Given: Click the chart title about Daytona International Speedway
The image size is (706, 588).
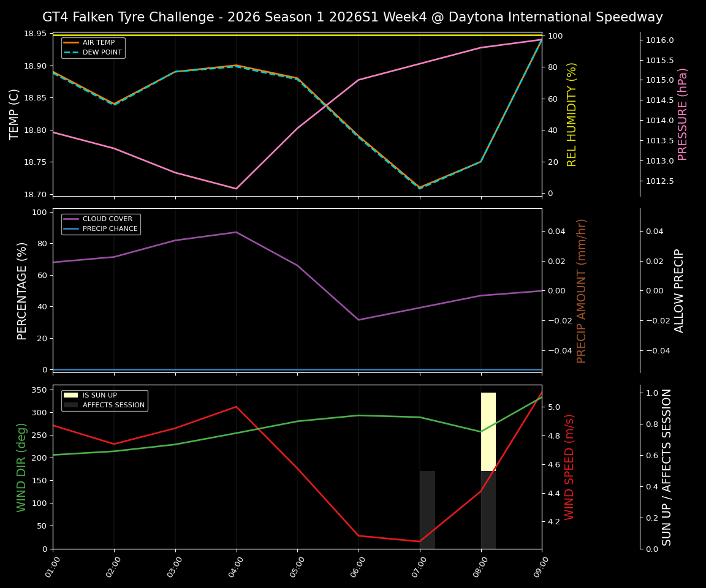Looking at the screenshot, I should (x=352, y=17).
